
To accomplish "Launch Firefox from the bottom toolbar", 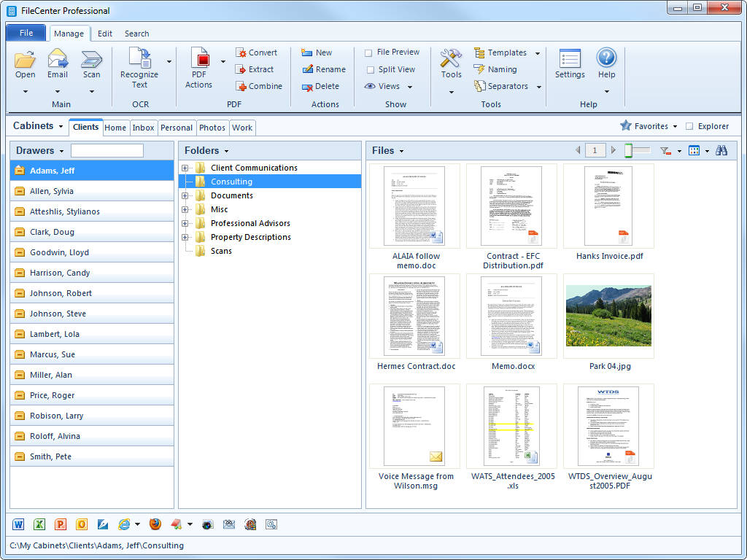I will 155,524.
